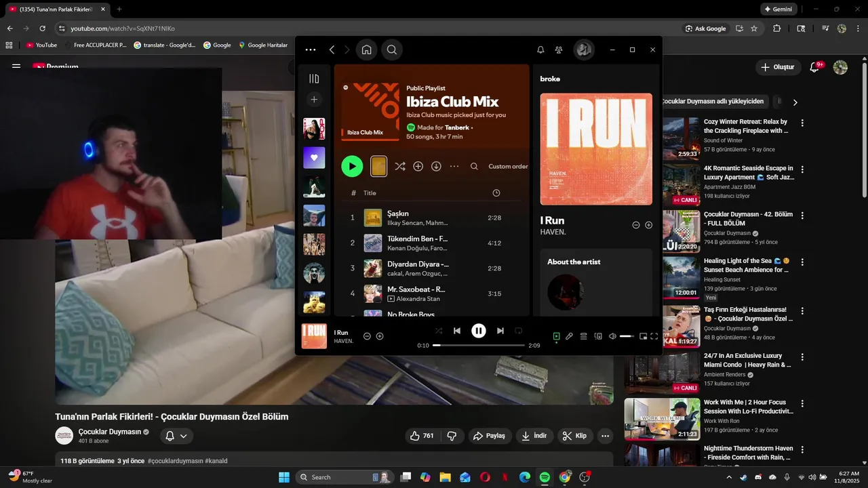
Task: Enter Spotify full screen mode
Action: tap(654, 336)
